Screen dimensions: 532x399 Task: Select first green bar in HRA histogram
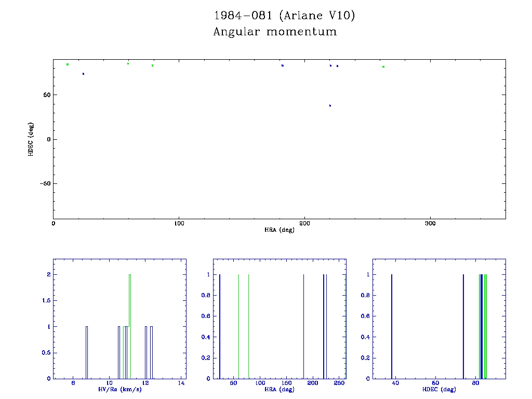pyautogui.click(x=238, y=326)
